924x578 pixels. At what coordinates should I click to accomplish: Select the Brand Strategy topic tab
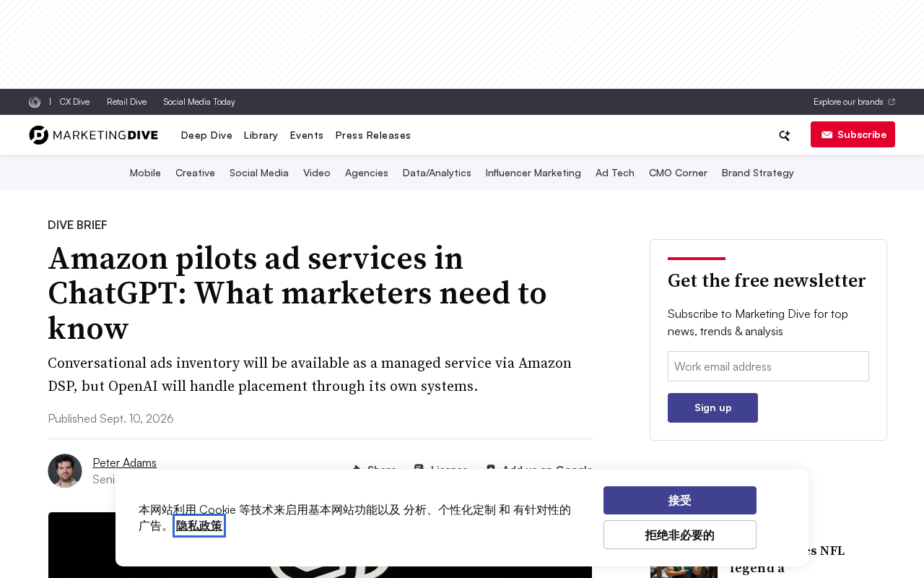[758, 173]
